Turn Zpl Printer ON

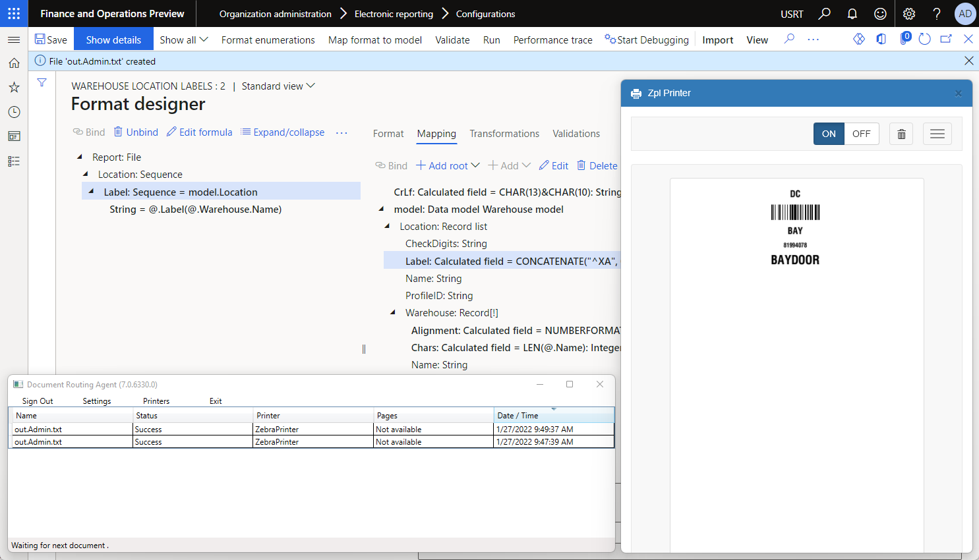pos(829,134)
